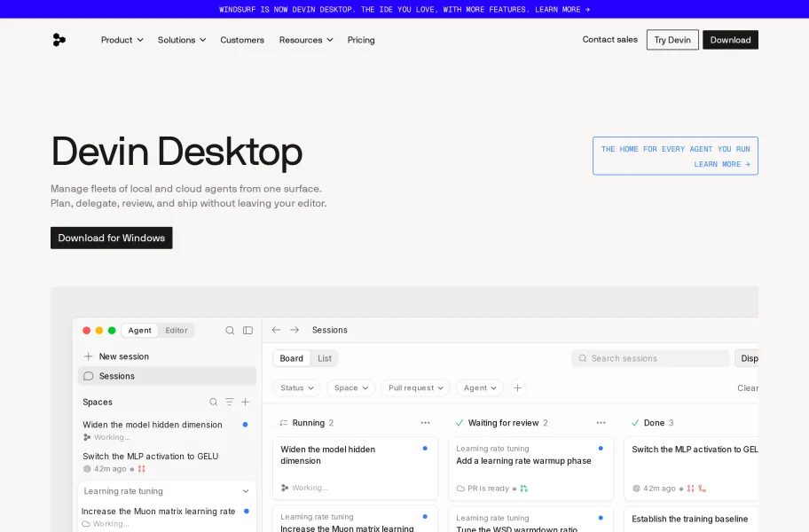
Task: Open the Spaces filter lines icon
Action: [229, 402]
